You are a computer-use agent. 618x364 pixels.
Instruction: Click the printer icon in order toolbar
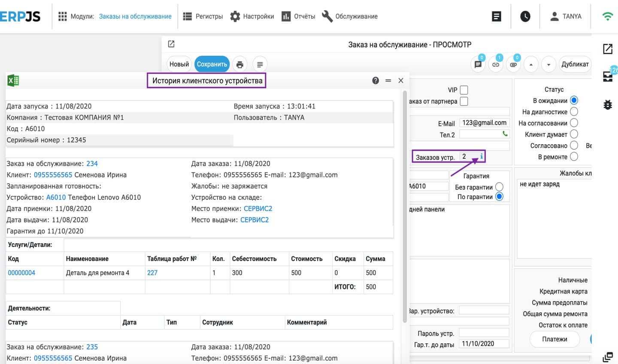tap(240, 64)
